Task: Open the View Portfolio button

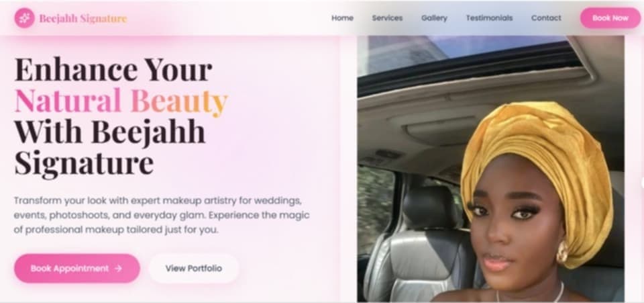Action: tap(194, 269)
